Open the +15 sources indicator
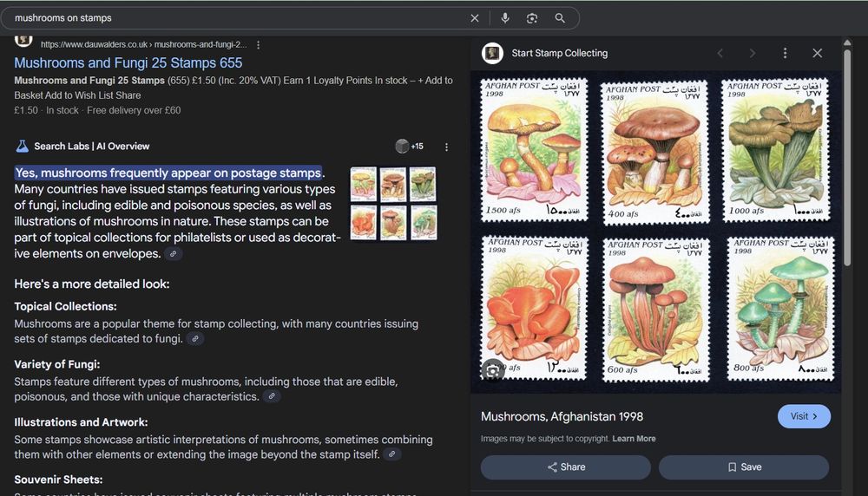The height and width of the screenshot is (496, 868). tap(410, 146)
